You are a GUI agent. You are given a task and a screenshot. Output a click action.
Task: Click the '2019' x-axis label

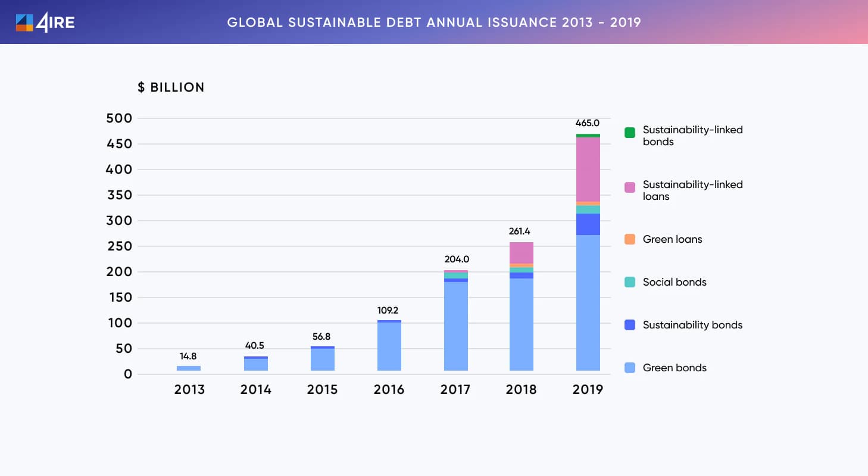click(x=588, y=390)
